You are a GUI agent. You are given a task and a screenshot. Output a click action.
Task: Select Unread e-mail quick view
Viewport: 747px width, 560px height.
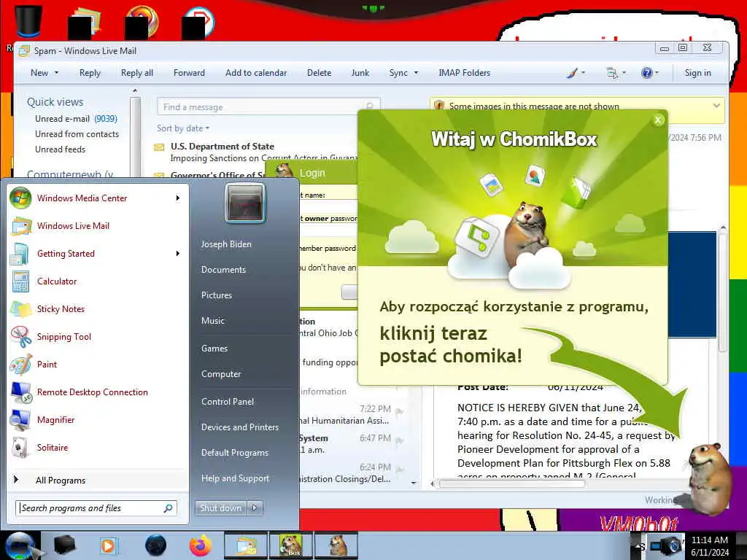click(x=76, y=119)
